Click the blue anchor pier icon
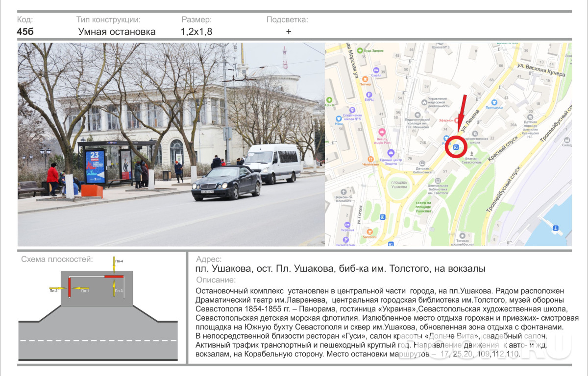This screenshot has height=376, width=588. pos(556,228)
